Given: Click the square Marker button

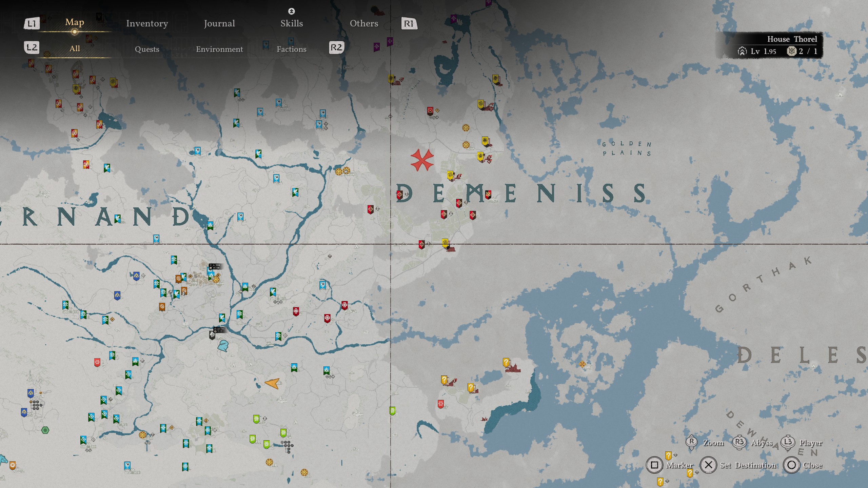Looking at the screenshot, I should tap(654, 465).
